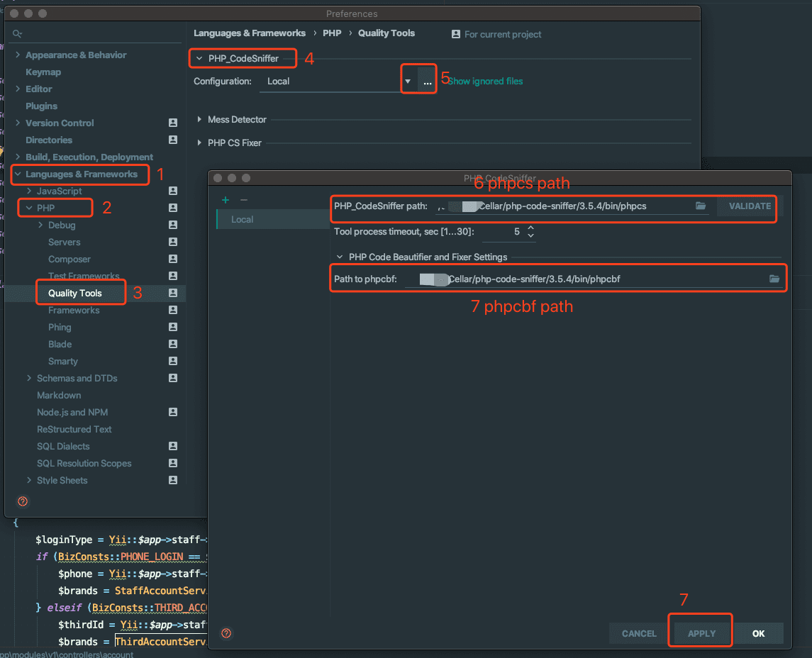Screen dimensions: 812x658
Task: Click PHP in the breadcrumb path
Action: (x=332, y=33)
